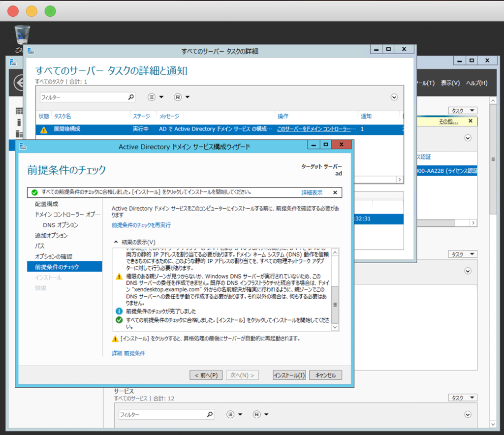Click DNS delegation warning icon in results
Viewport: 504px width, 435px height.
tap(119, 276)
